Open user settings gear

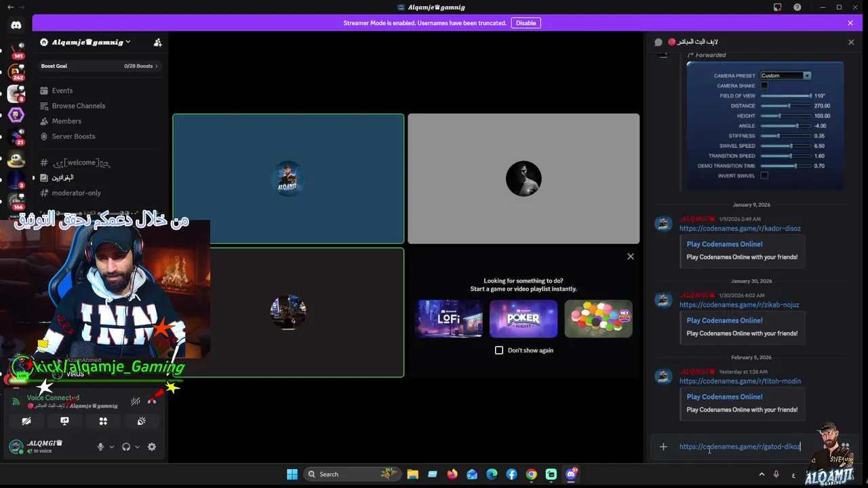point(152,447)
